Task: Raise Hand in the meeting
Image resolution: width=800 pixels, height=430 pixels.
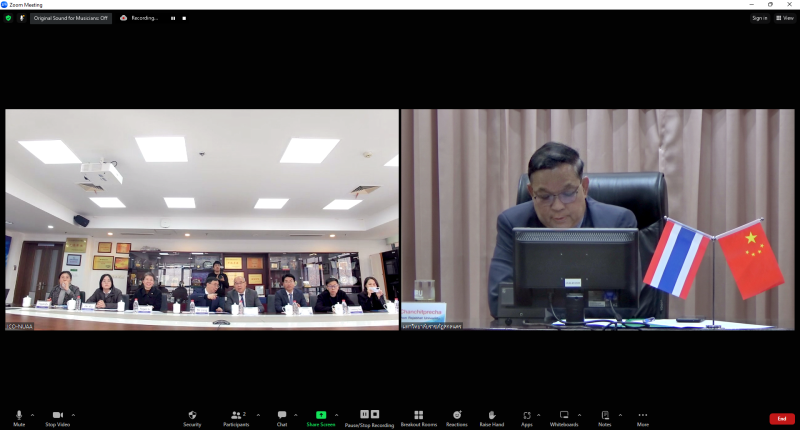Action: point(491,415)
